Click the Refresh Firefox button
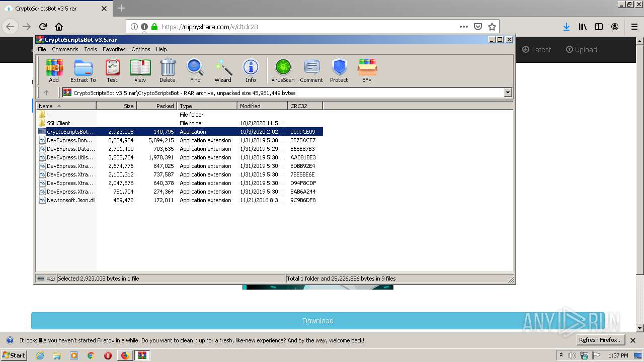This screenshot has width=644, height=362. tap(601, 340)
